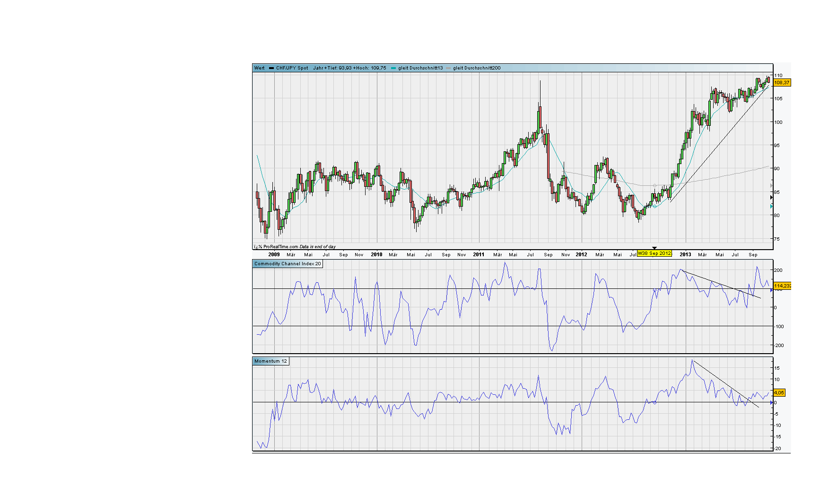Open the Commodity Channel Index 20 panel label

point(288,264)
